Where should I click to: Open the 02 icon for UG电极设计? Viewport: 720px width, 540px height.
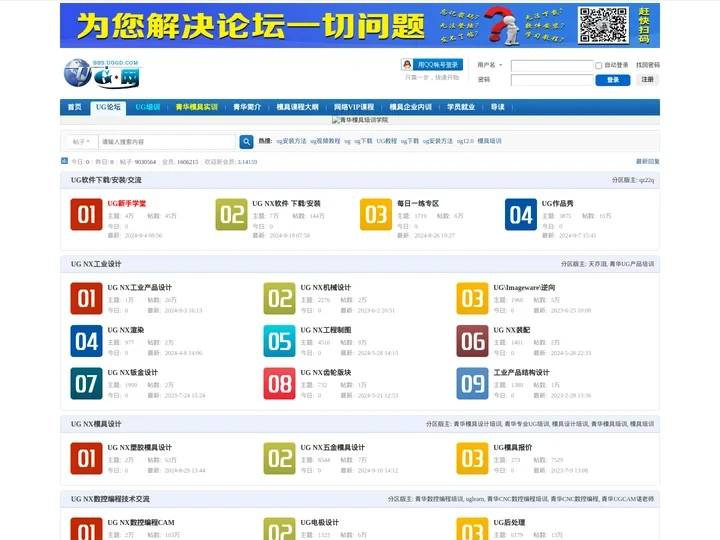point(279,529)
